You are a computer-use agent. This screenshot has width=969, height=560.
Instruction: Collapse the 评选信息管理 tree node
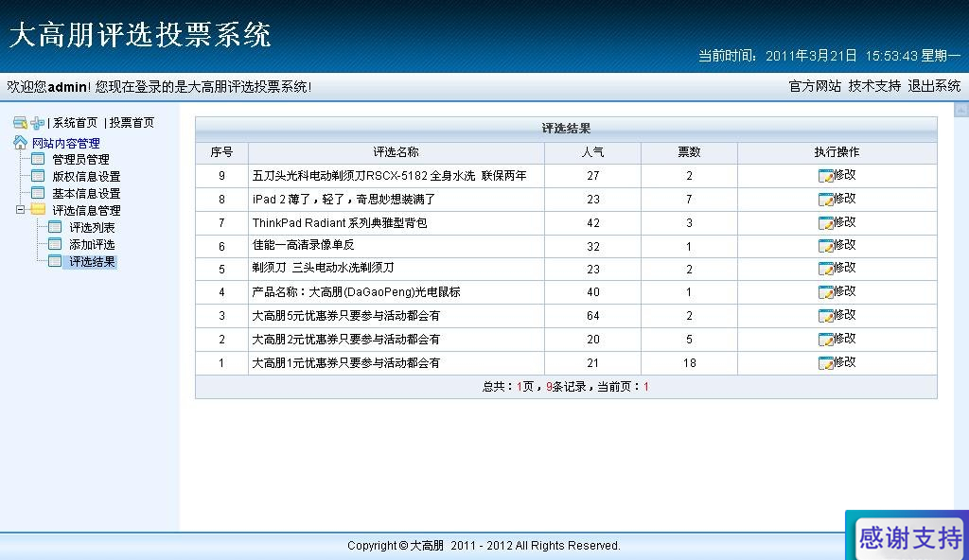21,210
